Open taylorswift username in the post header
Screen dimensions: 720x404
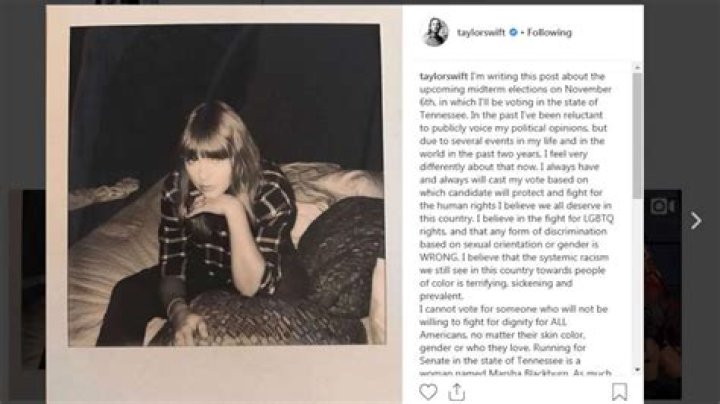pos(481,32)
